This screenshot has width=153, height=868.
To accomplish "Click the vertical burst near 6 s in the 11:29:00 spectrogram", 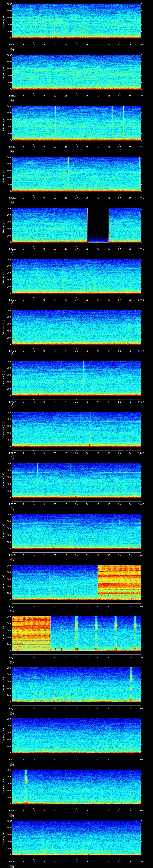I will point(26,786).
